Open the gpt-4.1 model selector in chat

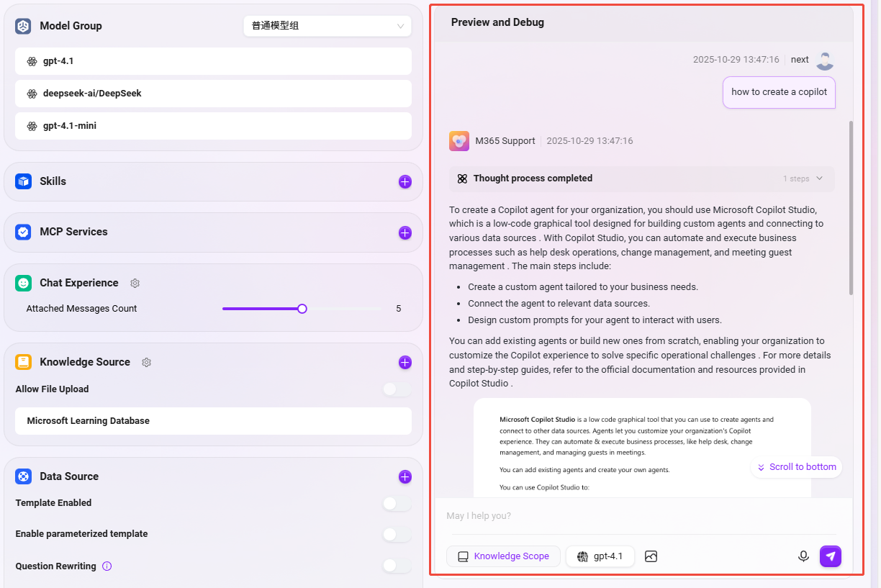click(x=600, y=556)
